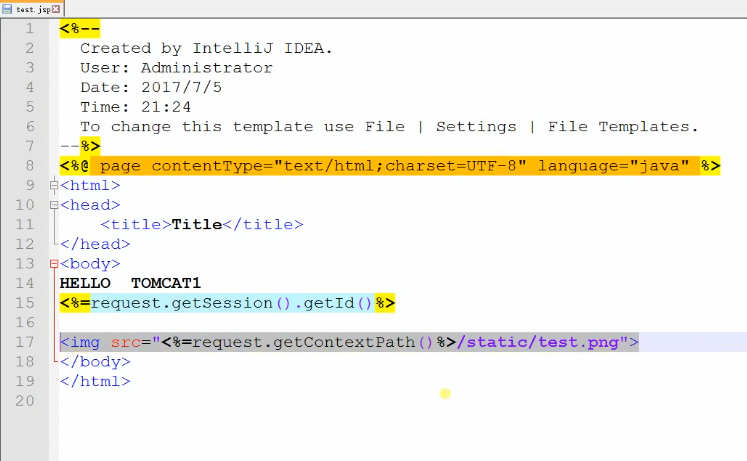Click line number 20 in the gutter
The image size is (747, 461).
(25, 401)
